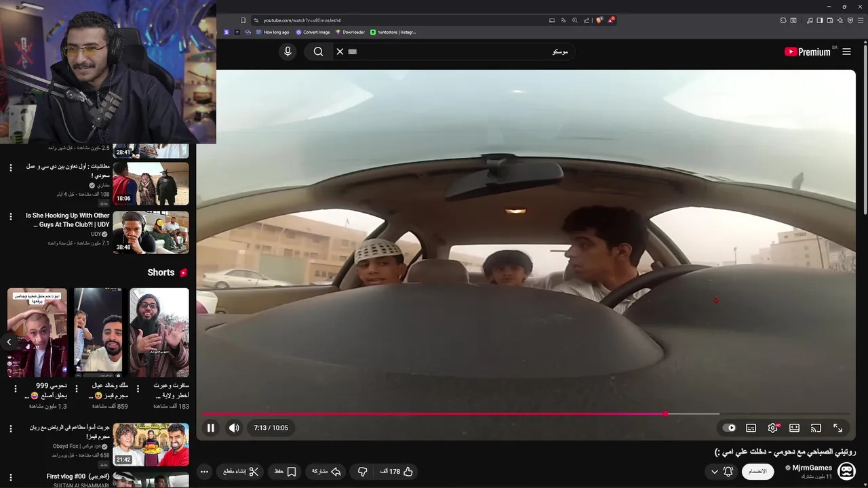This screenshot has height=488, width=868.
Task: Open the zoom magnifier icon in address bar
Action: 574,20
